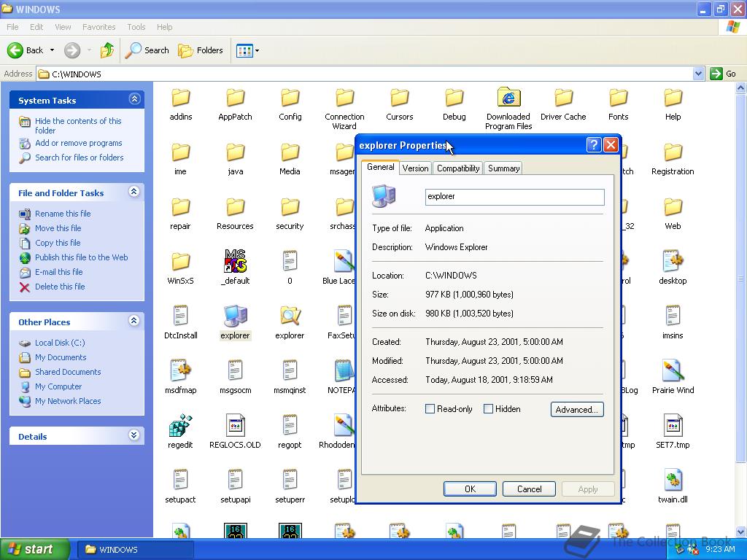This screenshot has height=560, width=747.
Task: Open the File menu
Action: pos(12,27)
